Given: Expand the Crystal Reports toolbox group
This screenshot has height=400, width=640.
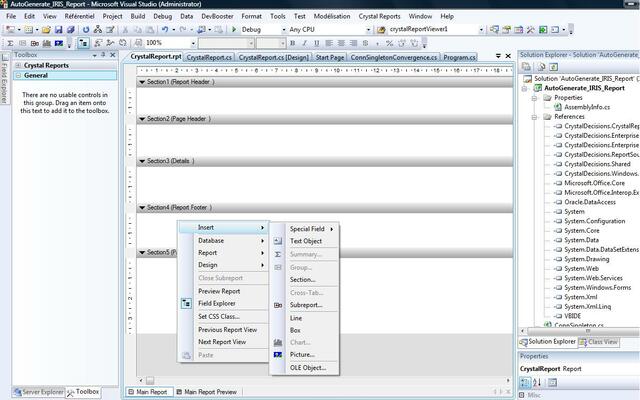Looking at the screenshot, I should pos(18,65).
